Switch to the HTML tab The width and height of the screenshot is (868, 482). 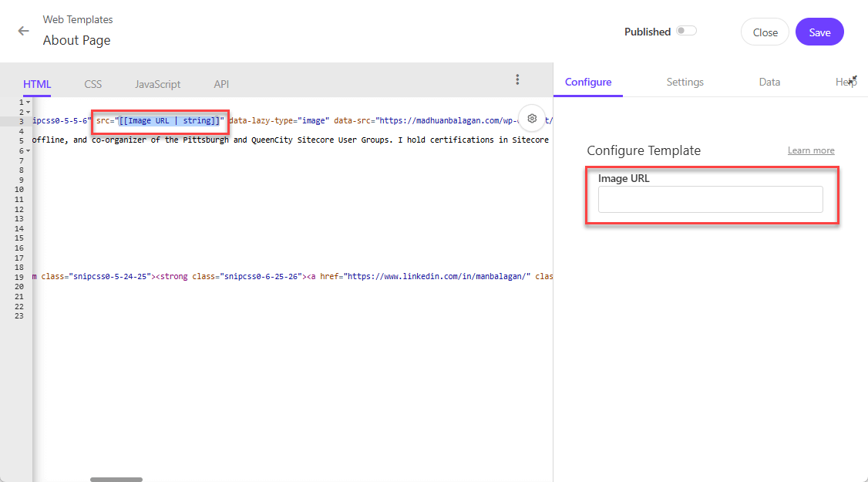[37, 84]
